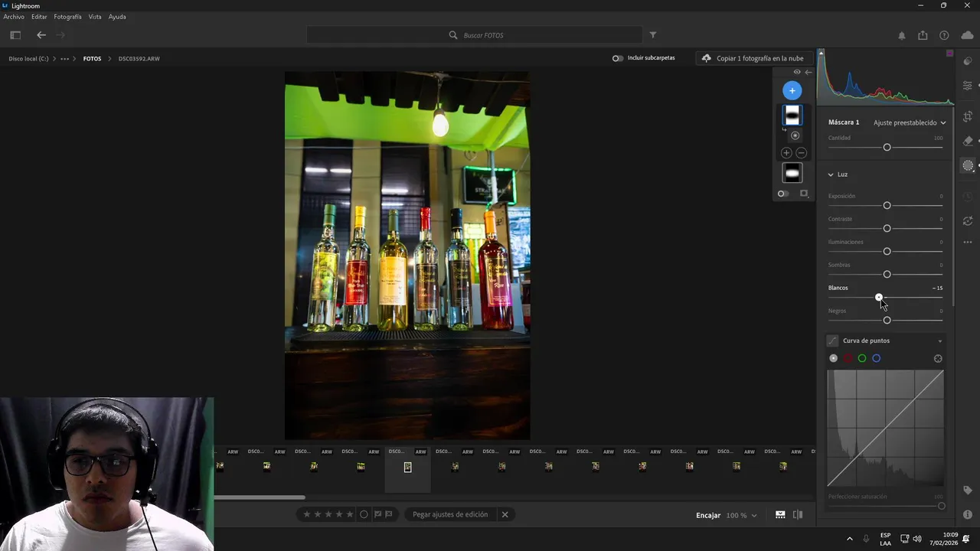
Task: Open the notifications bell icon
Action: [901, 35]
